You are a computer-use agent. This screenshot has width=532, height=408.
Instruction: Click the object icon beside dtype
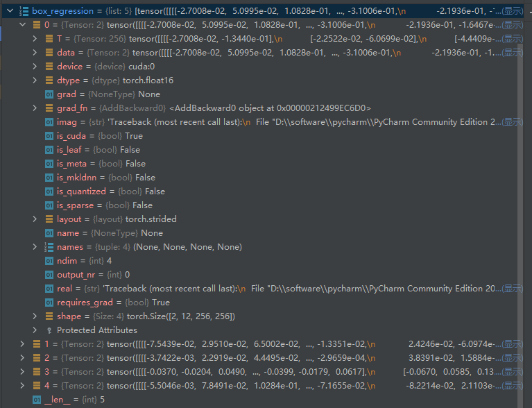pyautogui.click(x=49, y=80)
